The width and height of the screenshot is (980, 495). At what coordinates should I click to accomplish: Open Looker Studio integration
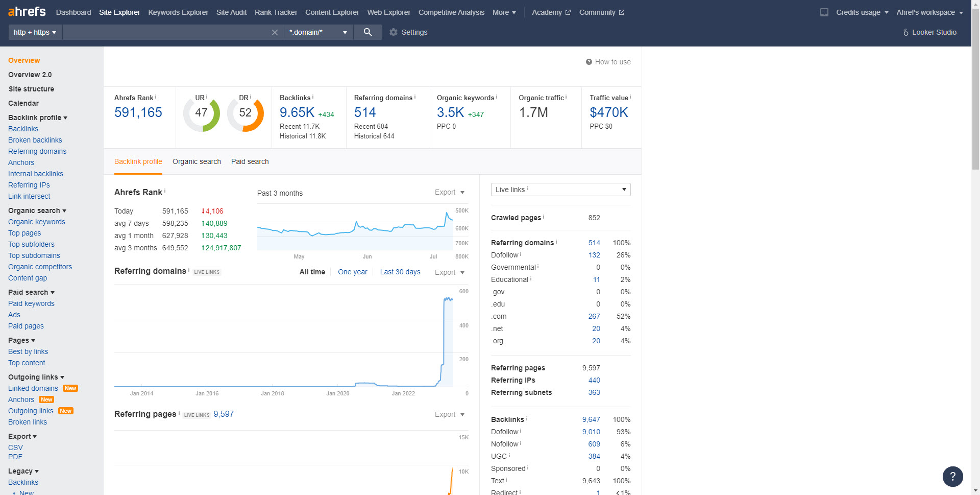pyautogui.click(x=929, y=32)
